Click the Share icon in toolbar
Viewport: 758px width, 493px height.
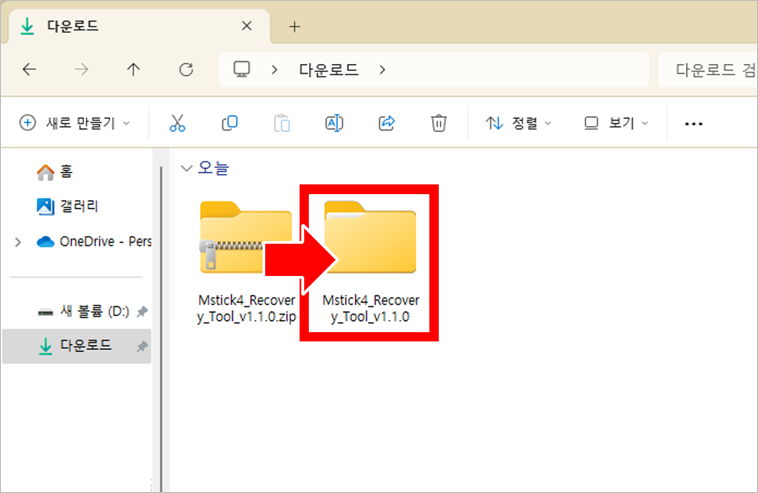point(386,123)
